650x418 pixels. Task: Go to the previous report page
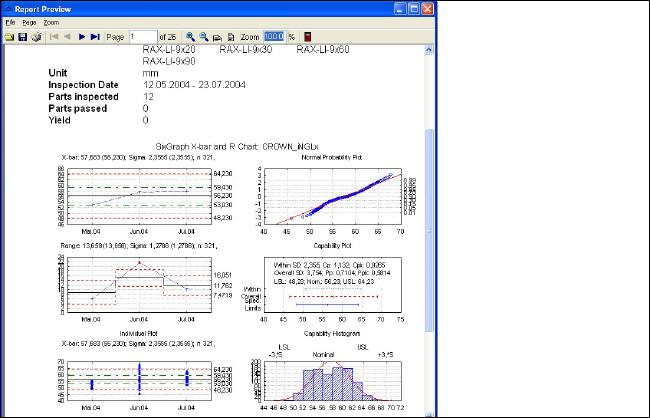67,36
